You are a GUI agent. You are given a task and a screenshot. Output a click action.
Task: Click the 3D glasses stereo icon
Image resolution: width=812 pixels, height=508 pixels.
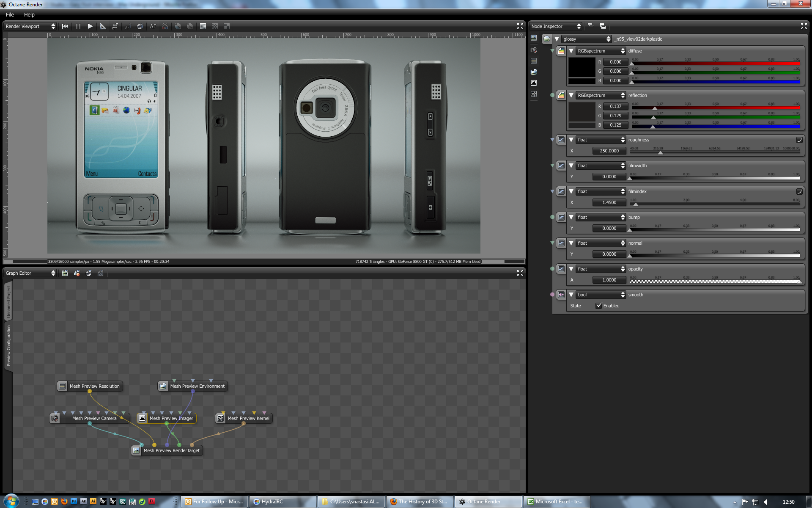tap(165, 26)
